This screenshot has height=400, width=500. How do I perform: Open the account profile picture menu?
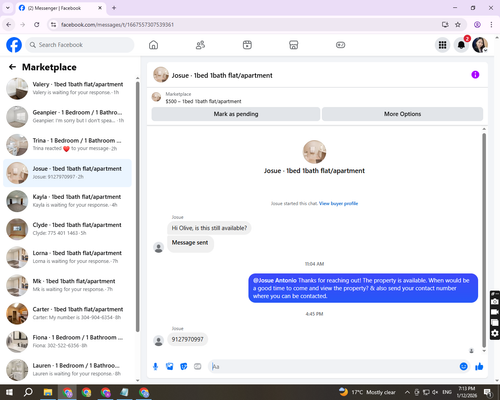pos(480,45)
